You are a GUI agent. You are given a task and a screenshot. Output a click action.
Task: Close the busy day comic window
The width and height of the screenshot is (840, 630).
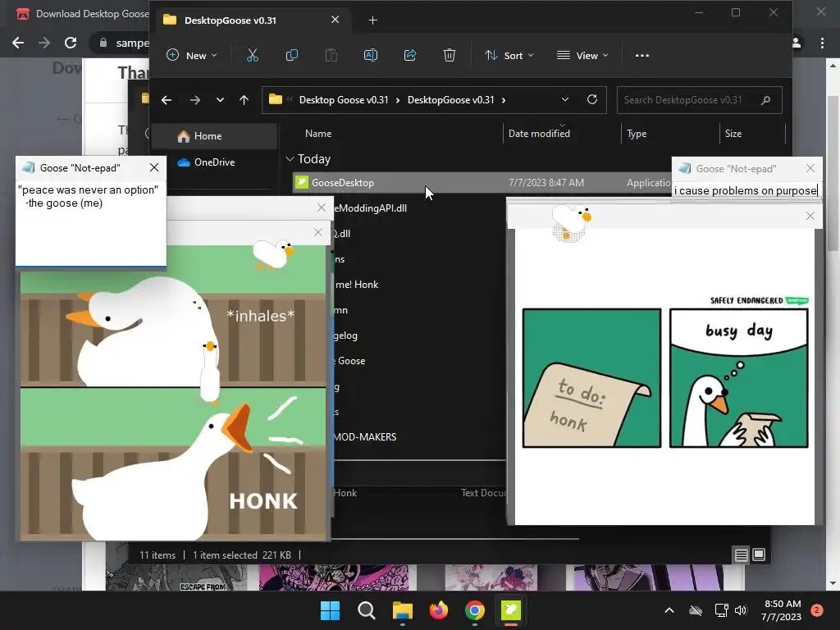810,216
